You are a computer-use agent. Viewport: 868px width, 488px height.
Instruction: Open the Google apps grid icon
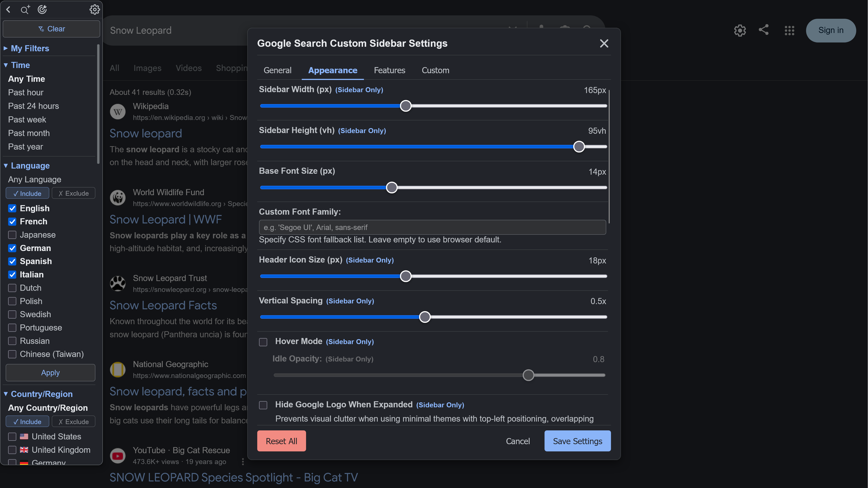tap(789, 31)
